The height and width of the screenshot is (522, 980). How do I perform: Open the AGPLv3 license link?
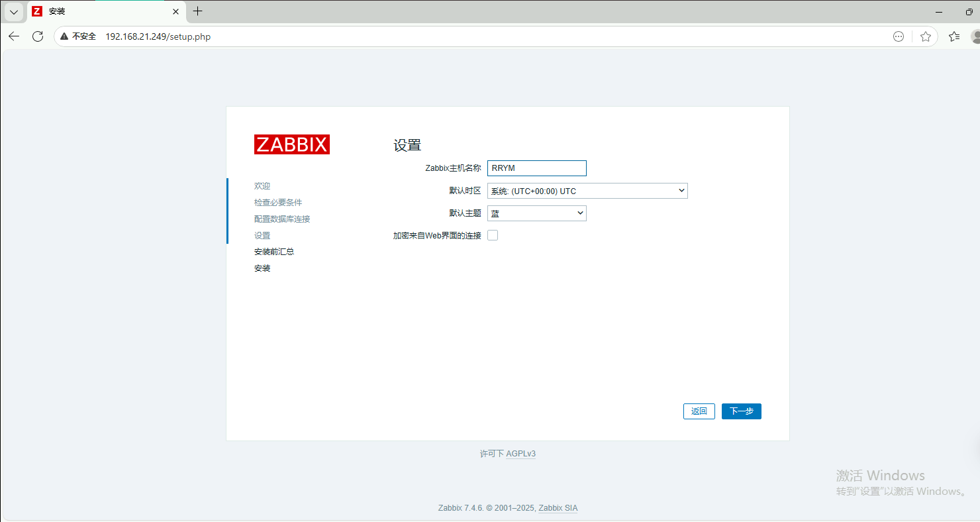click(x=520, y=454)
